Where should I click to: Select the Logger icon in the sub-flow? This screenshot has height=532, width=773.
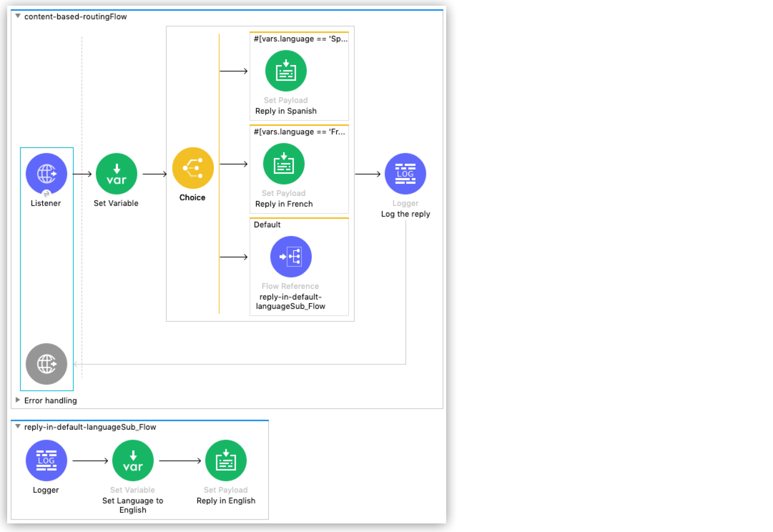point(46,460)
